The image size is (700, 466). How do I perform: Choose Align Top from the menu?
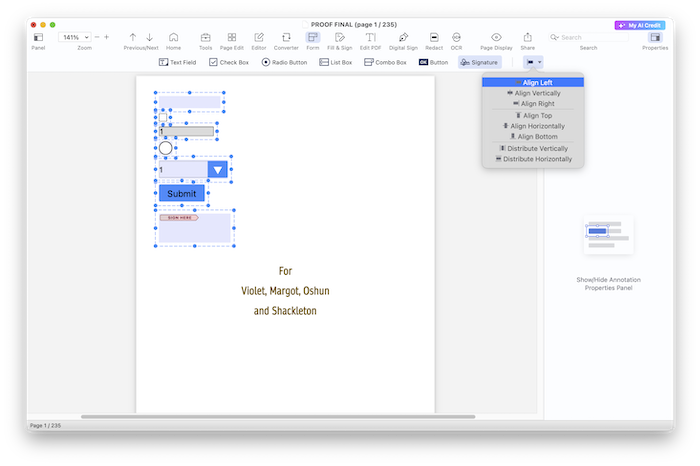tap(533, 116)
